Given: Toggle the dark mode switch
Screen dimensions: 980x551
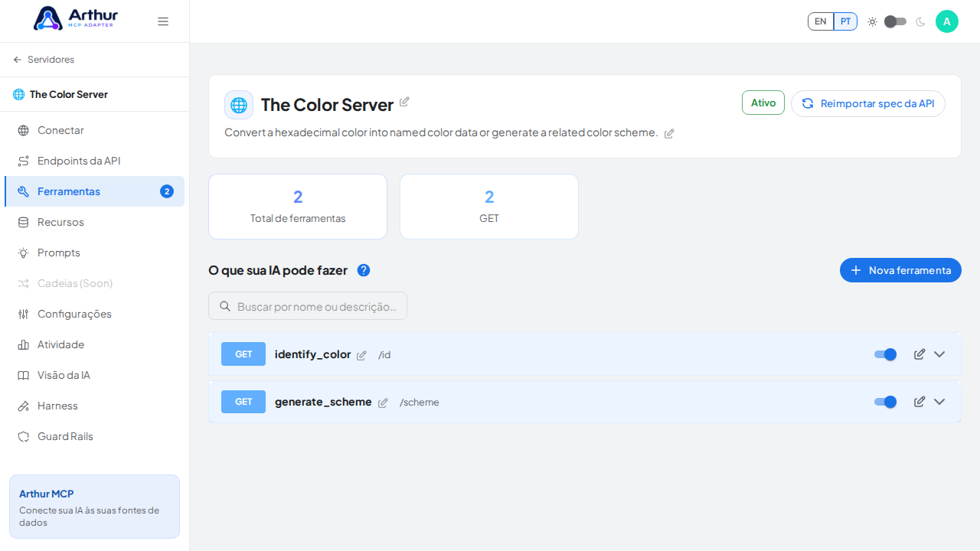Looking at the screenshot, I should (x=895, y=21).
